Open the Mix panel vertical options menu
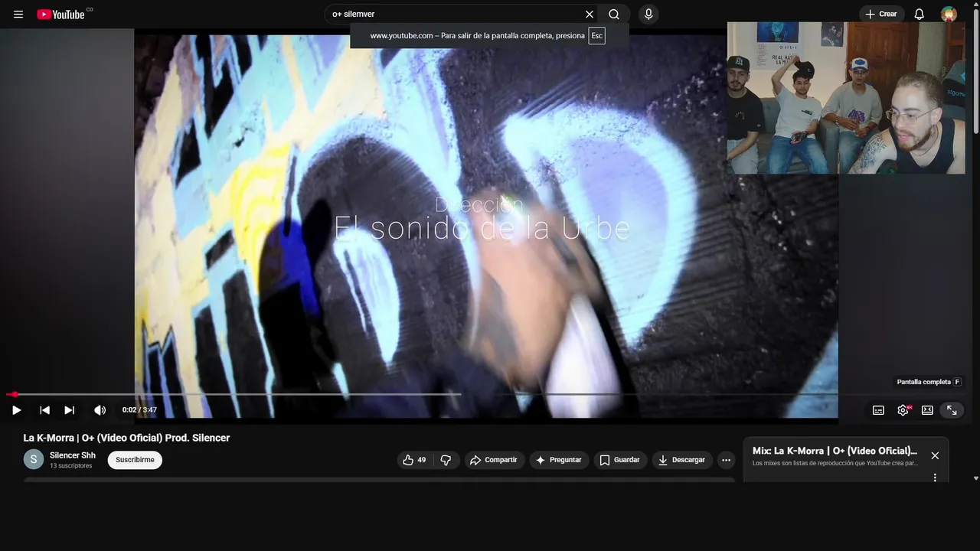This screenshot has height=551, width=980. (935, 478)
